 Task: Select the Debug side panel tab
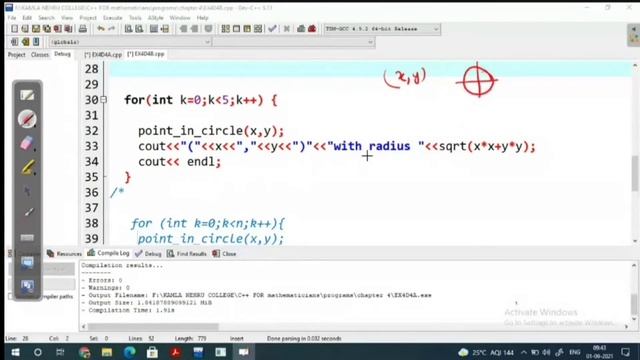pos(62,54)
